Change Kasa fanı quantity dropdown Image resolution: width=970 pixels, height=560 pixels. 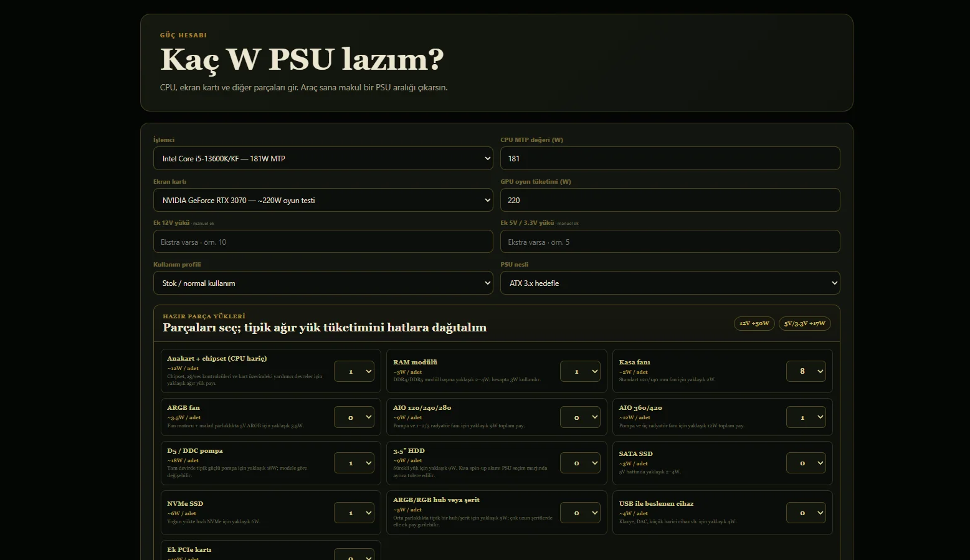pos(806,371)
